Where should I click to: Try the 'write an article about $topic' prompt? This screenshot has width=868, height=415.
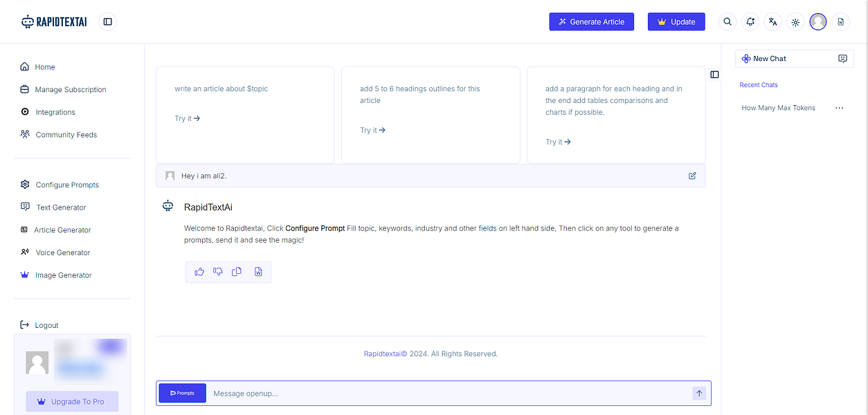tap(188, 118)
